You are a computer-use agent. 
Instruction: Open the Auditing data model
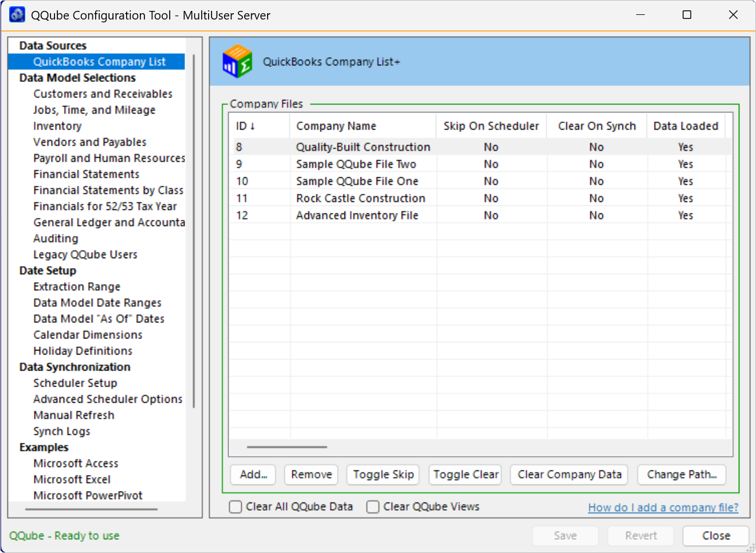click(x=56, y=238)
